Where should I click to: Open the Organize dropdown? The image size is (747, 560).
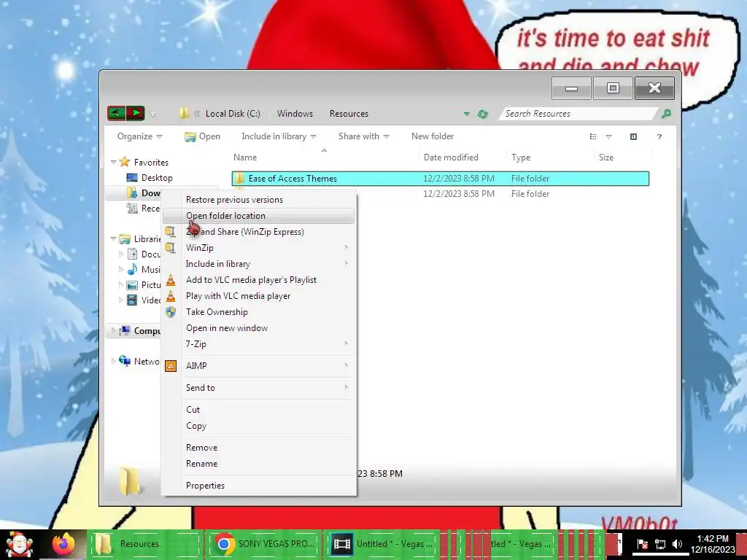click(139, 136)
